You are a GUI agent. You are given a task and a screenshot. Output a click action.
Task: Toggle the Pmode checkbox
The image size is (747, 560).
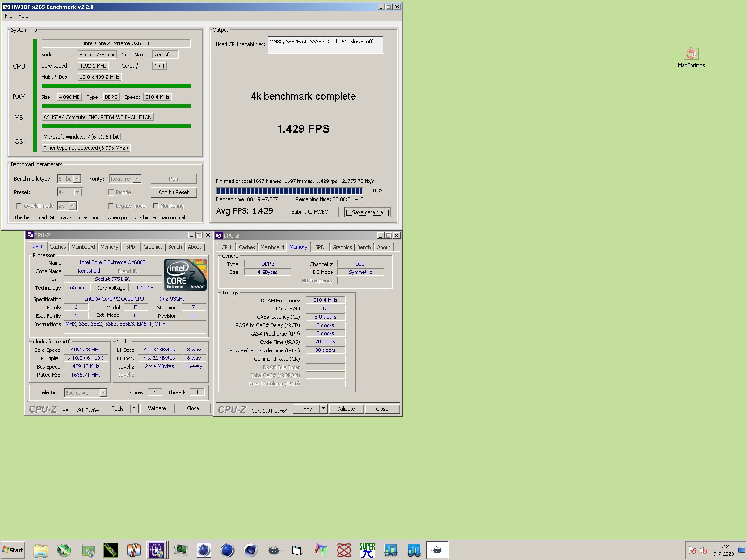(111, 192)
